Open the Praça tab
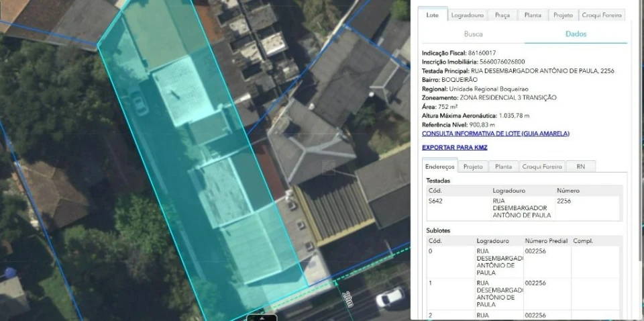This screenshot has height=321, width=644. pos(502,15)
